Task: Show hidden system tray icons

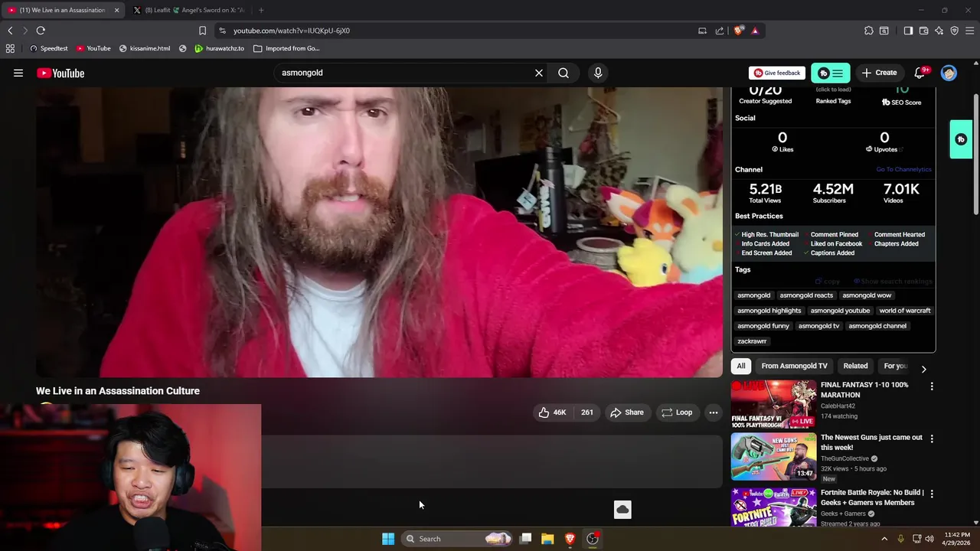Action: [884, 539]
